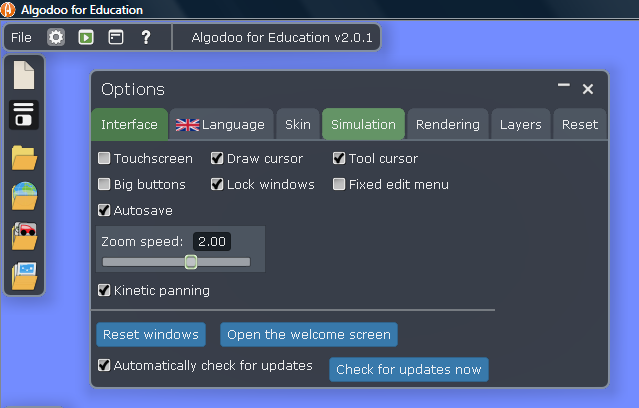Click Open the welcome screen button
639x408 pixels.
pos(309,335)
